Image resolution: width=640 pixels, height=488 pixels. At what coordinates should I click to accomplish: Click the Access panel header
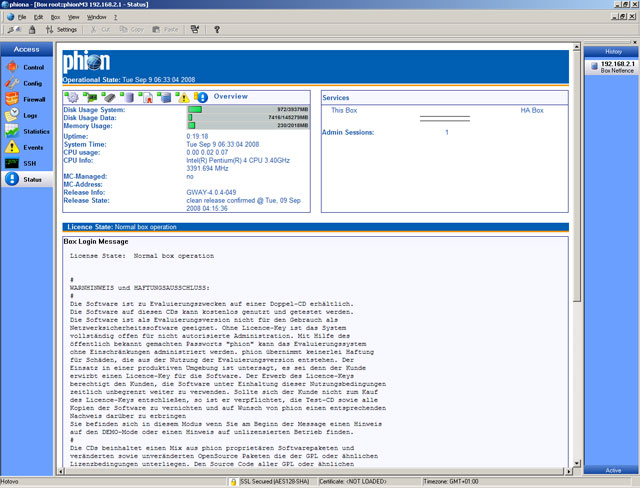click(27, 49)
